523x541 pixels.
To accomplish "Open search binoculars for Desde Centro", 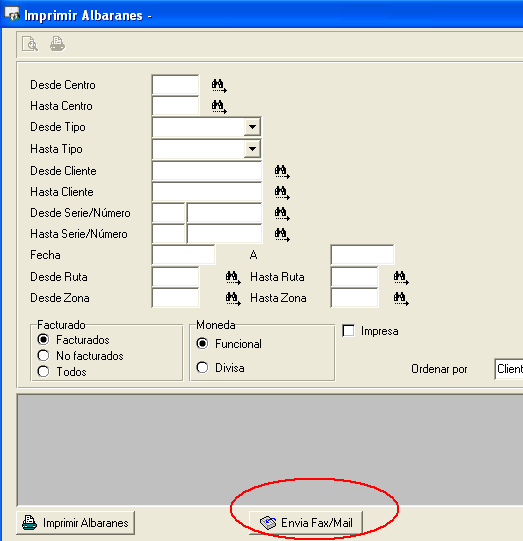I will click(x=219, y=86).
